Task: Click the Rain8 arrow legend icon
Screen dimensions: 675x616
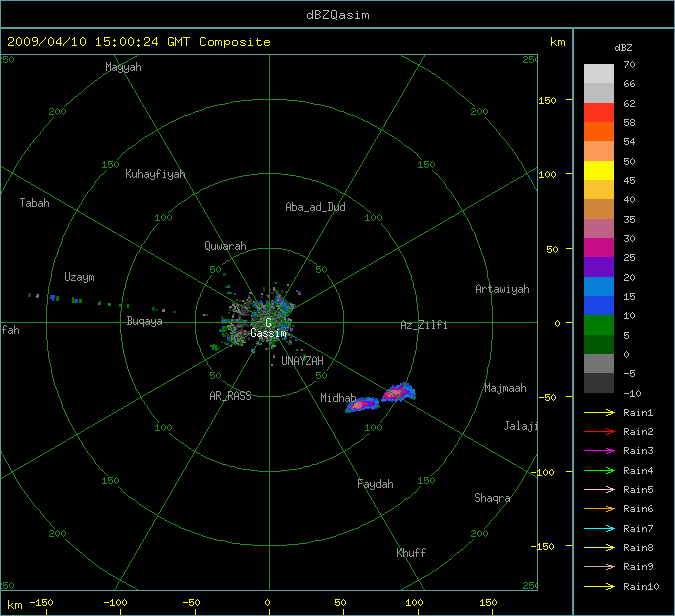Action: [x=599, y=548]
